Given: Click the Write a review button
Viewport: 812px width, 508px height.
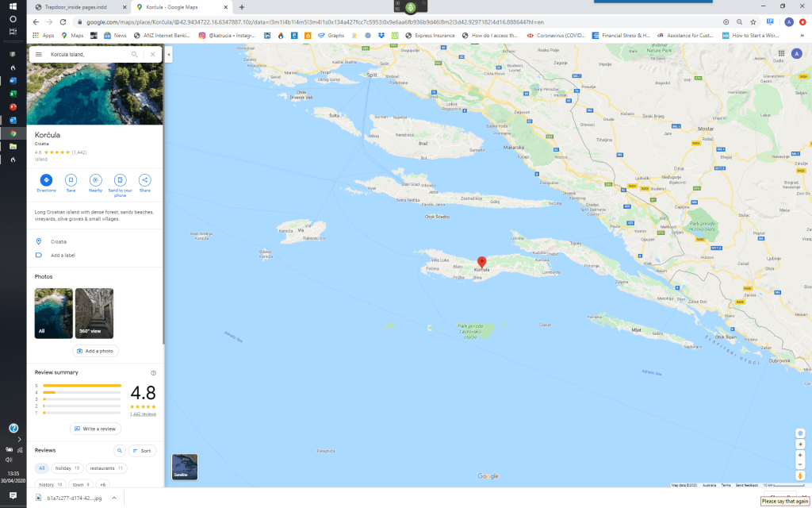Looking at the screenshot, I should point(95,429).
